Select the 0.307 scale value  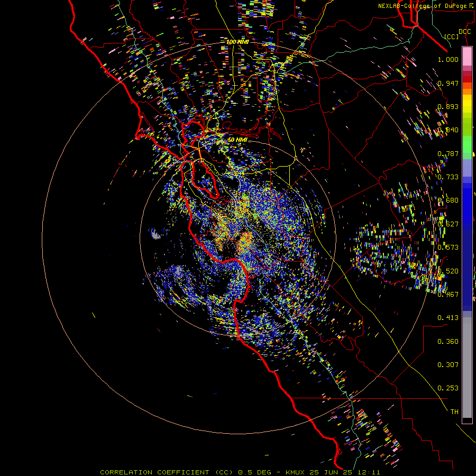pyautogui.click(x=448, y=364)
